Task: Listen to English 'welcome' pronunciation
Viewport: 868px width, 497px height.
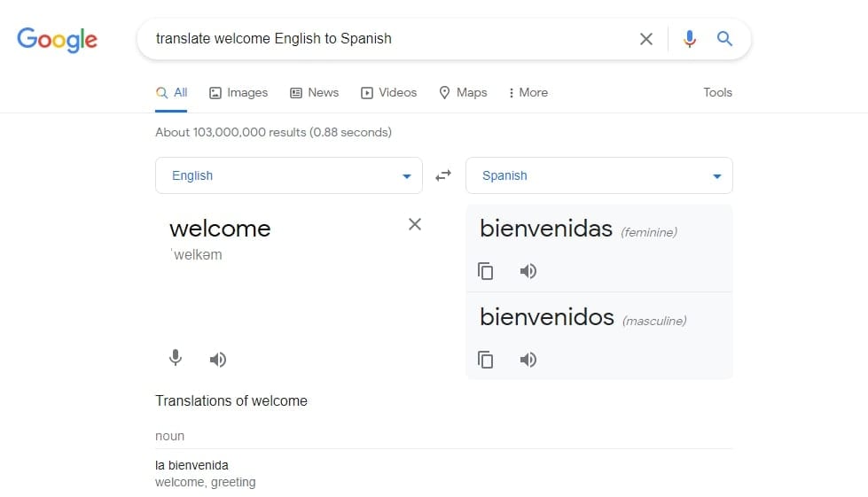Action: pyautogui.click(x=218, y=359)
